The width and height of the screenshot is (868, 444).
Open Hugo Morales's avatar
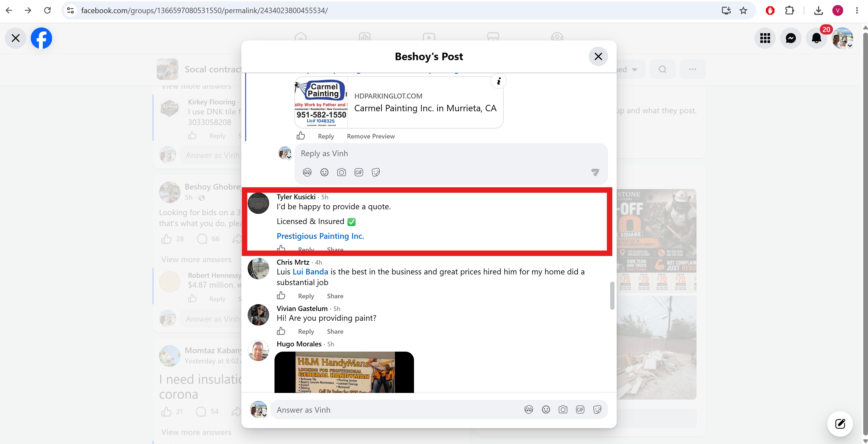click(258, 350)
